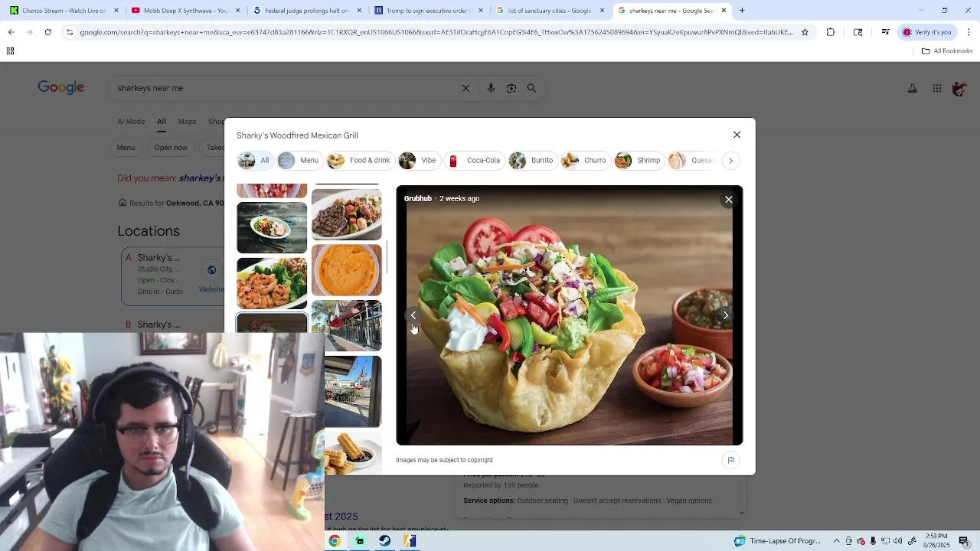Open Google account avatar
This screenshot has width=980, height=551.
point(959,89)
